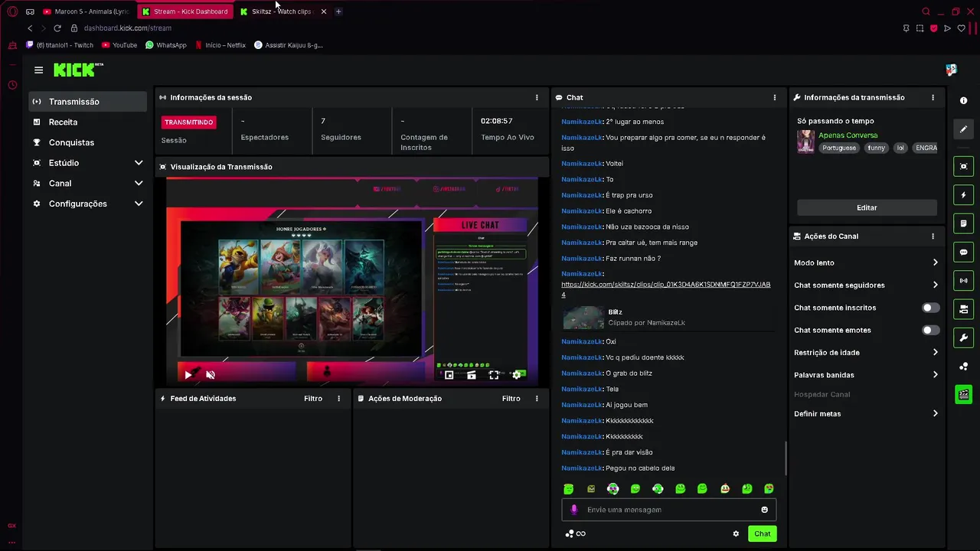
Task: Open Receita in the sidebar
Action: (x=89, y=122)
